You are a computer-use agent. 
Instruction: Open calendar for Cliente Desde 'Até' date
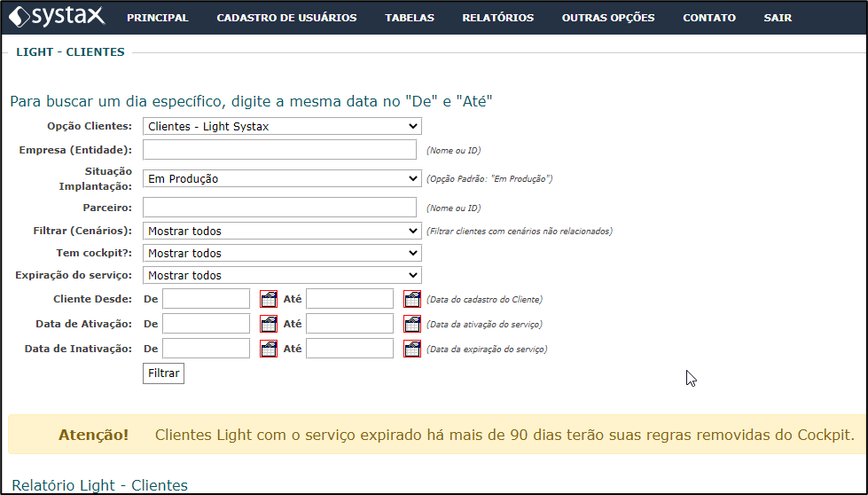coord(412,299)
